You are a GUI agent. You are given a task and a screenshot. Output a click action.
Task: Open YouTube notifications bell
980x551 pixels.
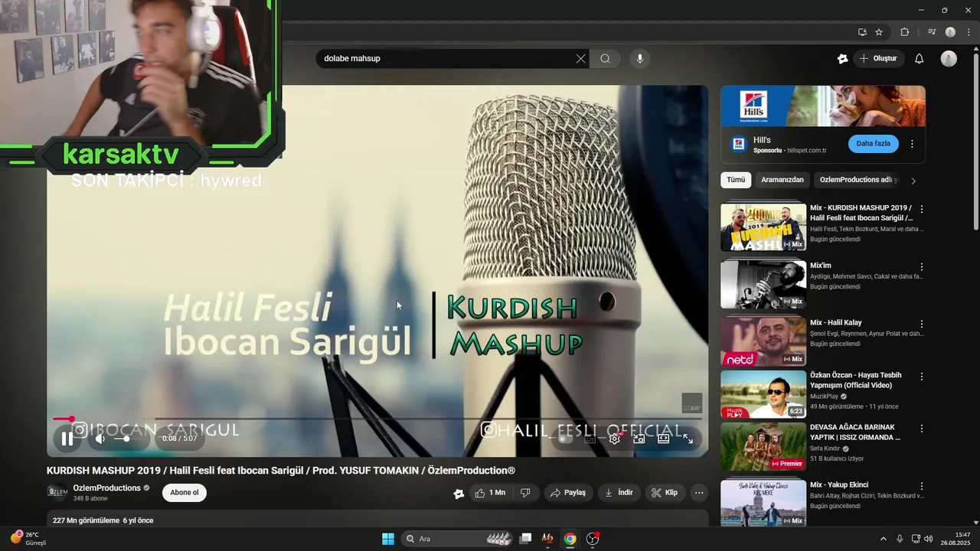[920, 59]
